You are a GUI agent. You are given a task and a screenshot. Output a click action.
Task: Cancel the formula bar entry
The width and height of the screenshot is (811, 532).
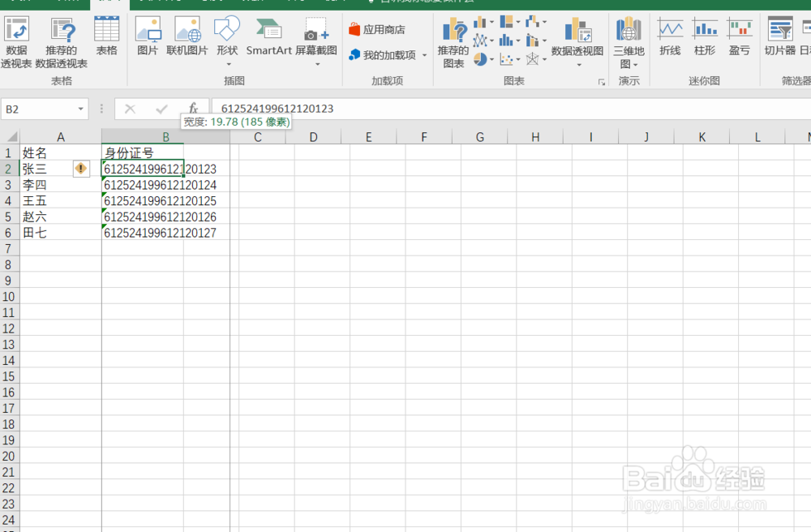pyautogui.click(x=130, y=109)
